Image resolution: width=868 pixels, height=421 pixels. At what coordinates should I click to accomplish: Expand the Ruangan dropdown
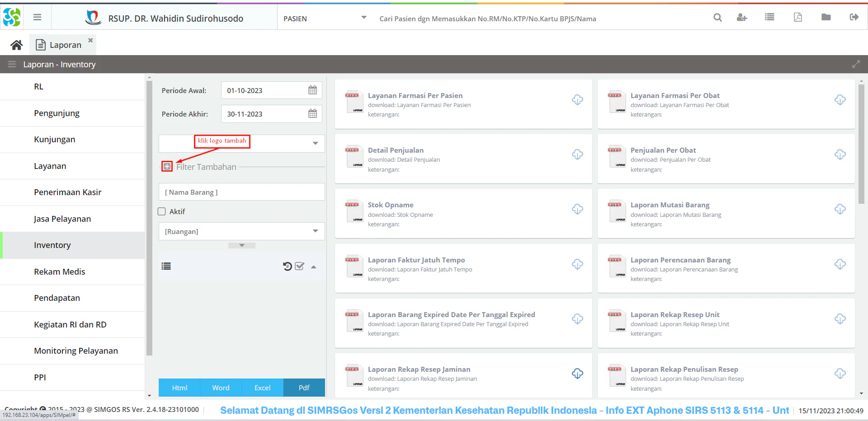(315, 231)
